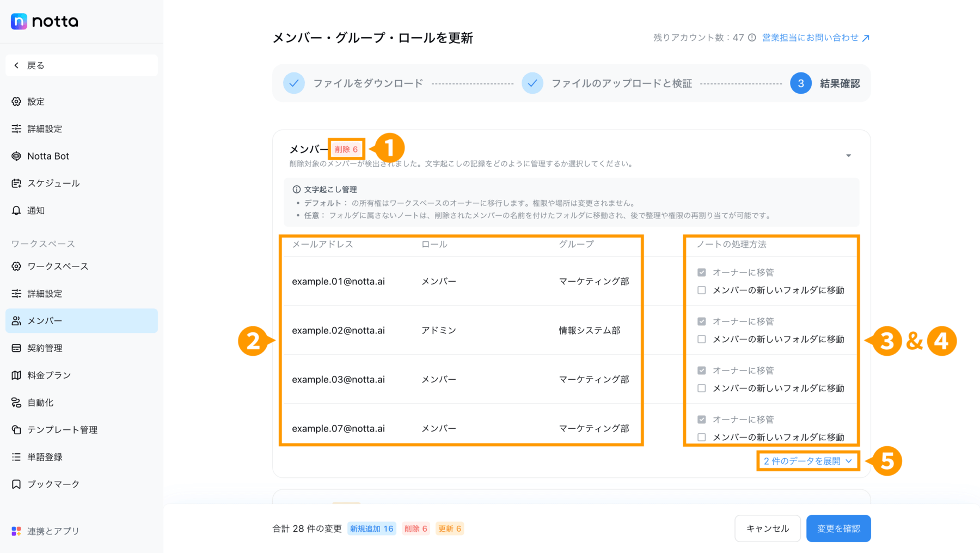980x553 pixels.
Task: Click the gear icon next to 設定
Action: 16,101
